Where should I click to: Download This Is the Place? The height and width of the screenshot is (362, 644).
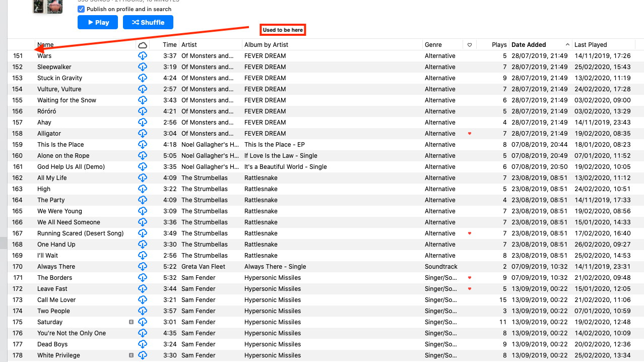coord(143,145)
